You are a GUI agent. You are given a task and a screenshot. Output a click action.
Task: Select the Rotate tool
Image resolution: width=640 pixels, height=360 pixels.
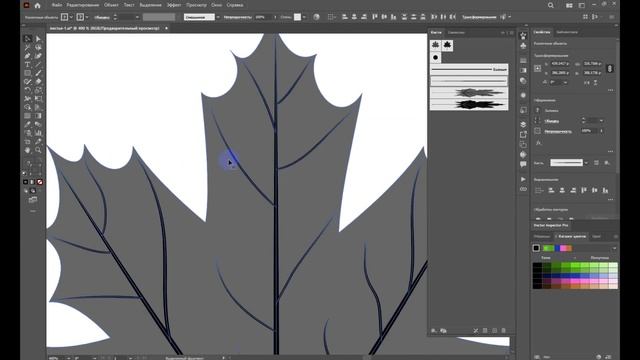[27, 90]
